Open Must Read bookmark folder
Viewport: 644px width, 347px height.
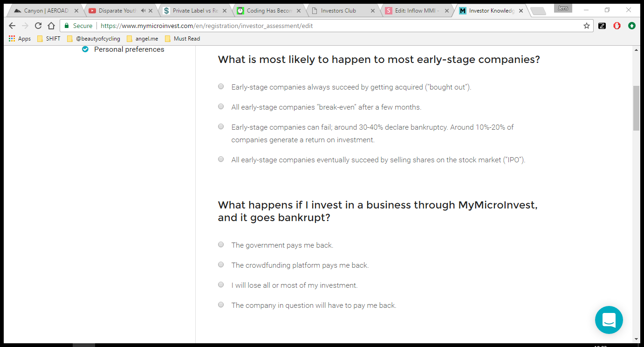[x=182, y=39]
